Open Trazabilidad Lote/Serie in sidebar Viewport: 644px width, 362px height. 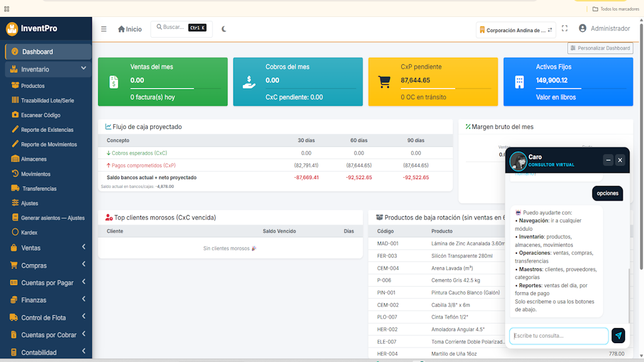(48, 101)
